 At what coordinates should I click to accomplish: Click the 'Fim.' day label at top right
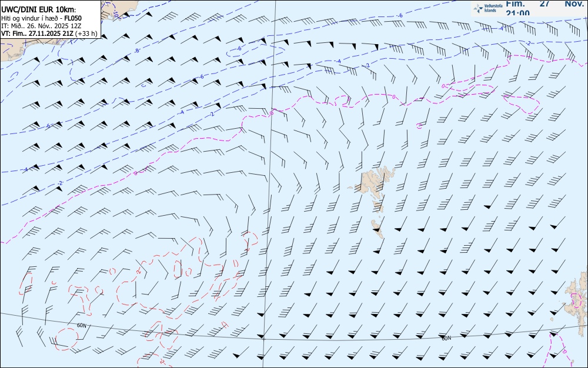515,4
